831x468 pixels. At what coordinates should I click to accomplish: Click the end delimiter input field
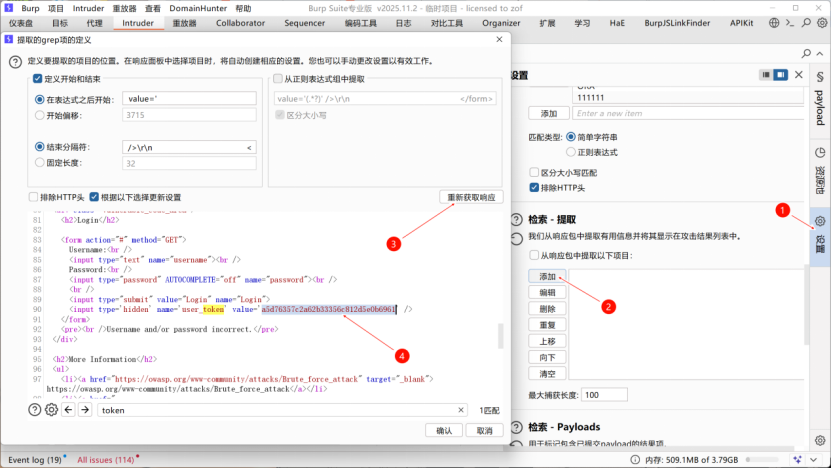pyautogui.click(x=189, y=147)
